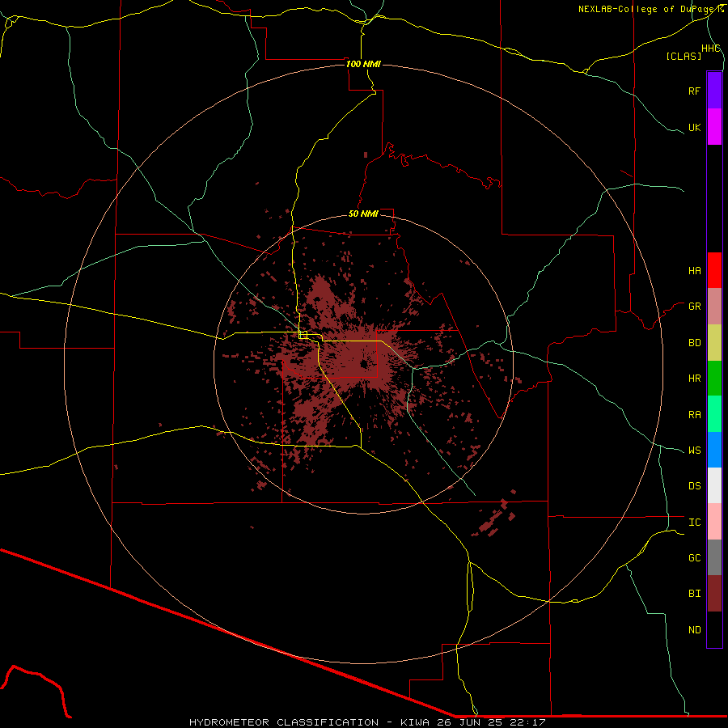
Task: Click the GC gray legend swatch
Action: point(714,557)
